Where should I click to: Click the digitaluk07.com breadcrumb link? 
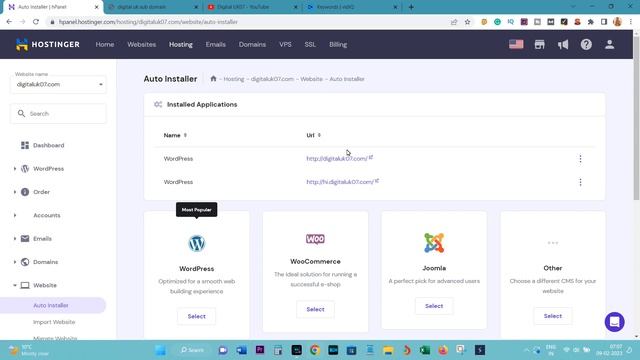(x=272, y=79)
